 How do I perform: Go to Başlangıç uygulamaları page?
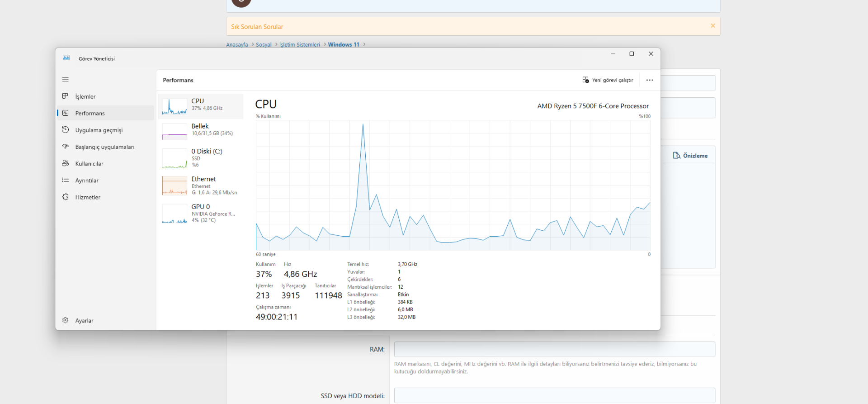(x=105, y=147)
